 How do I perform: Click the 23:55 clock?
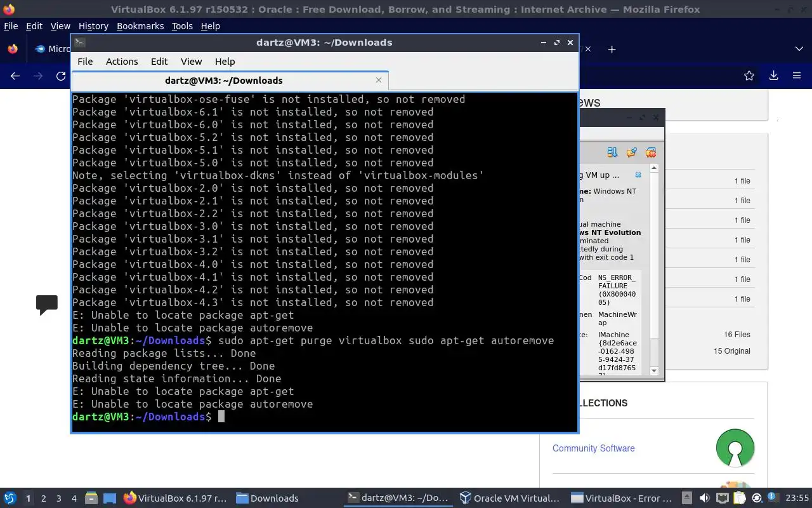coord(797,498)
